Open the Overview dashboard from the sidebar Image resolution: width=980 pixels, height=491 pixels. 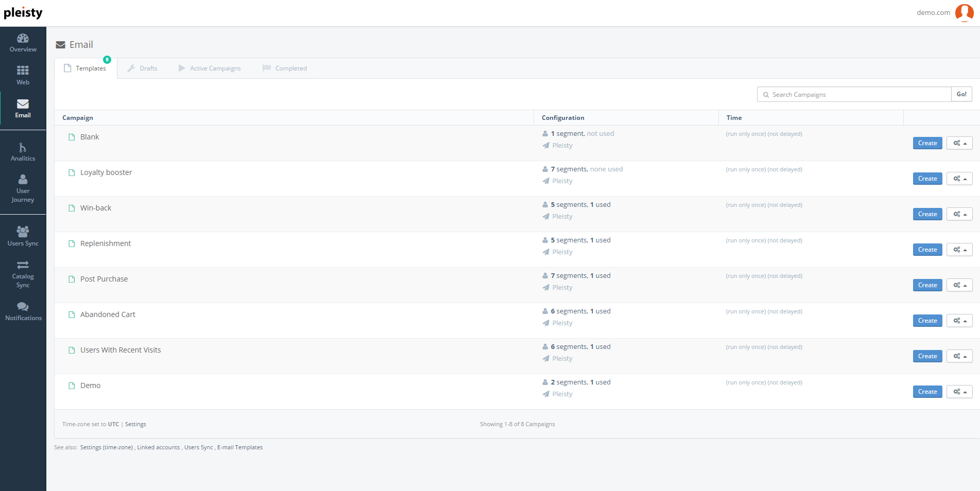(x=23, y=43)
